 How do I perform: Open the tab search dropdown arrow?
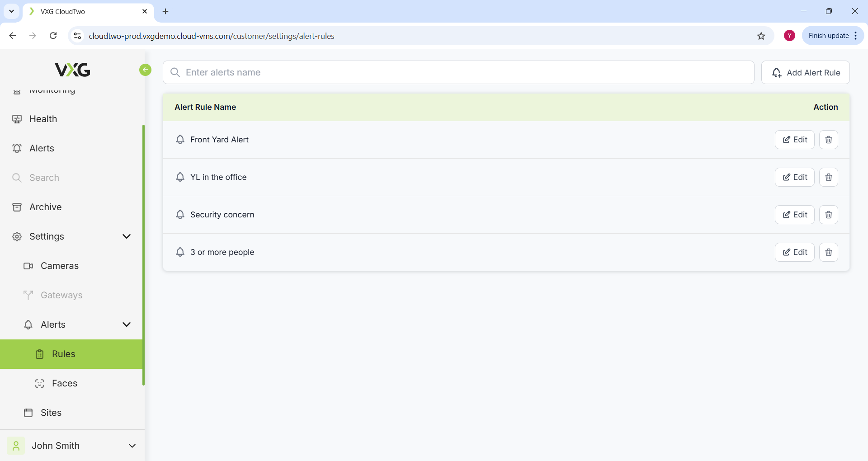click(12, 11)
